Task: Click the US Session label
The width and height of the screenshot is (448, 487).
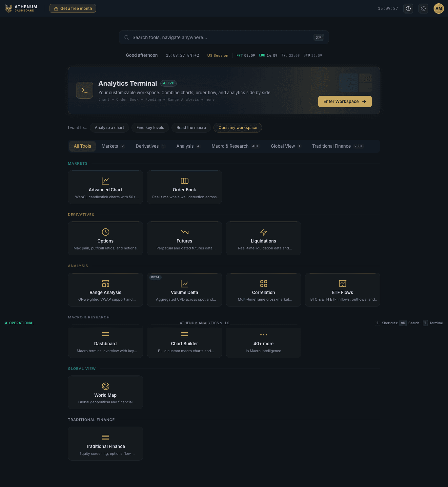Action: coord(218,55)
